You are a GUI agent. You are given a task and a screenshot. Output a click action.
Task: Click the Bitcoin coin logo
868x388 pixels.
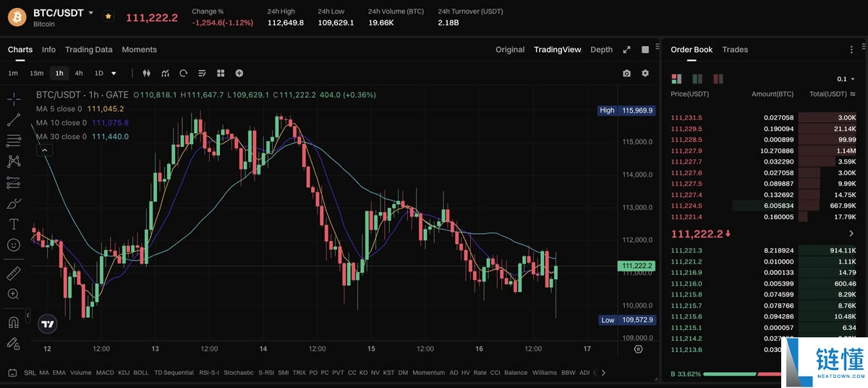coord(17,17)
